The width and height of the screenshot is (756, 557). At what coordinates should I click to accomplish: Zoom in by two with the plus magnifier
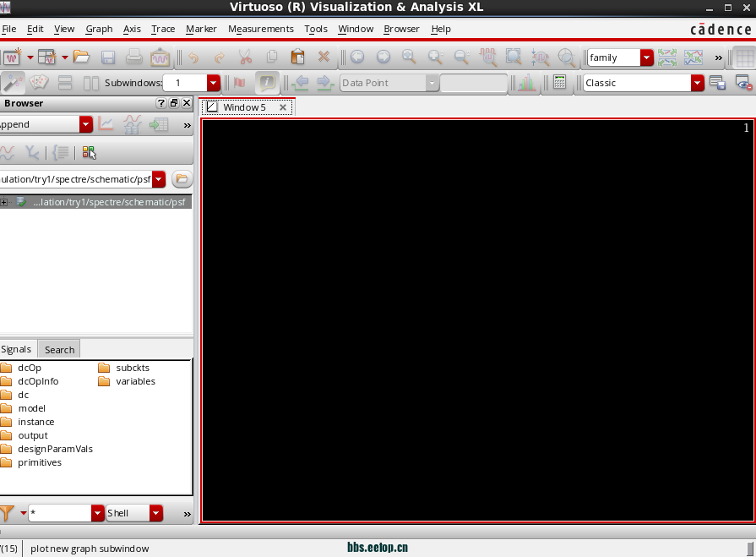coord(436,57)
